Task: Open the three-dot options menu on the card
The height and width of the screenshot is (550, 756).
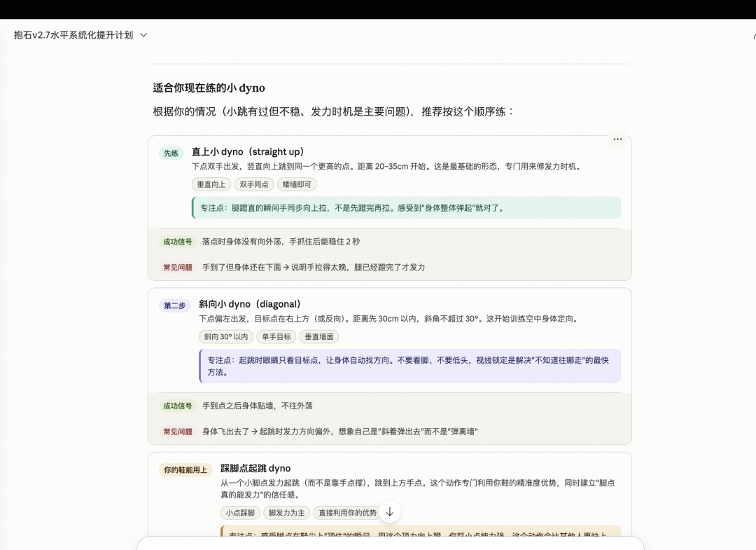Action: [x=617, y=139]
